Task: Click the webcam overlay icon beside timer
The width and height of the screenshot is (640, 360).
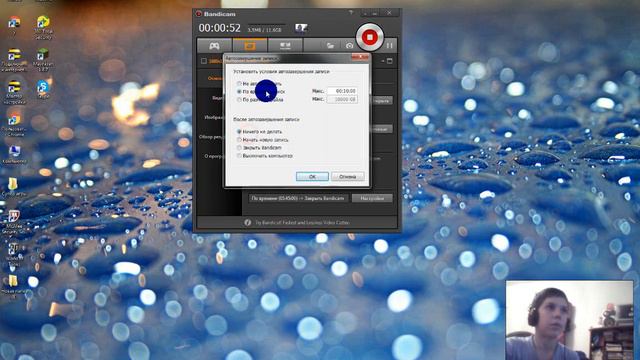Action: [x=301, y=28]
